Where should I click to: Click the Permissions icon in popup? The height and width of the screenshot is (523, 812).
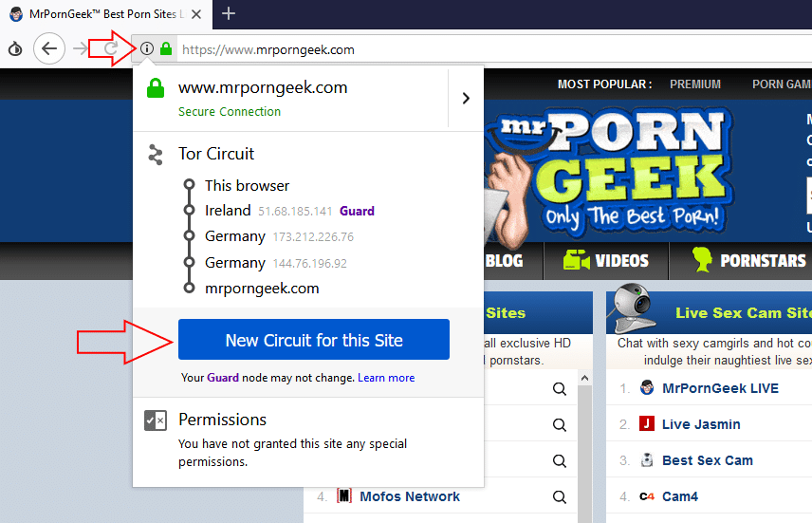click(x=156, y=420)
